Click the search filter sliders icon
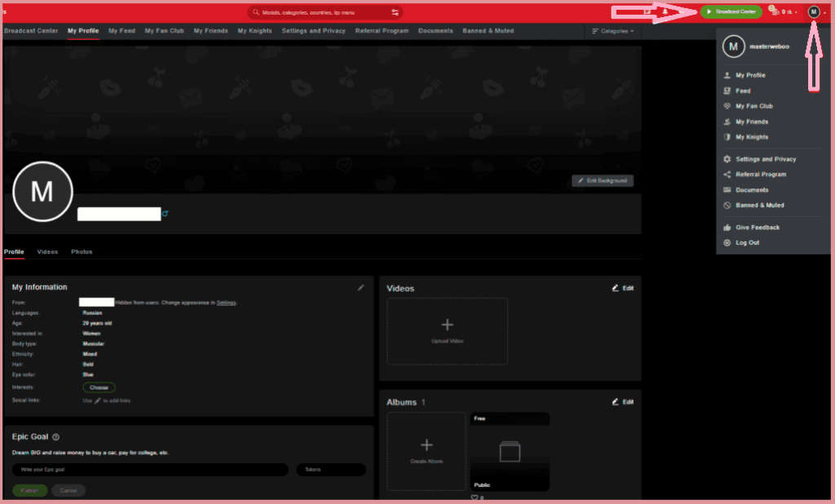 (395, 13)
